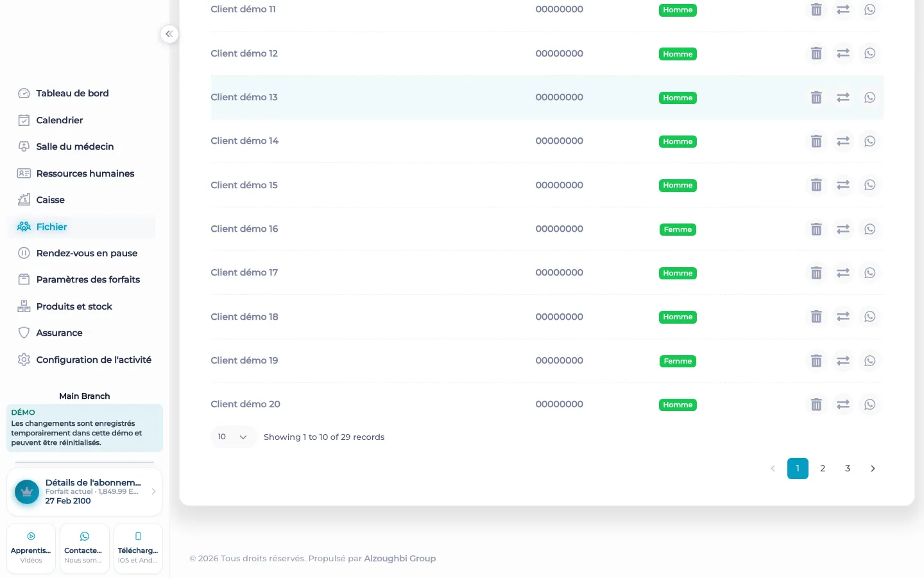
Task: Expand Détails de l'abonnement chevron
Action: coord(153,491)
